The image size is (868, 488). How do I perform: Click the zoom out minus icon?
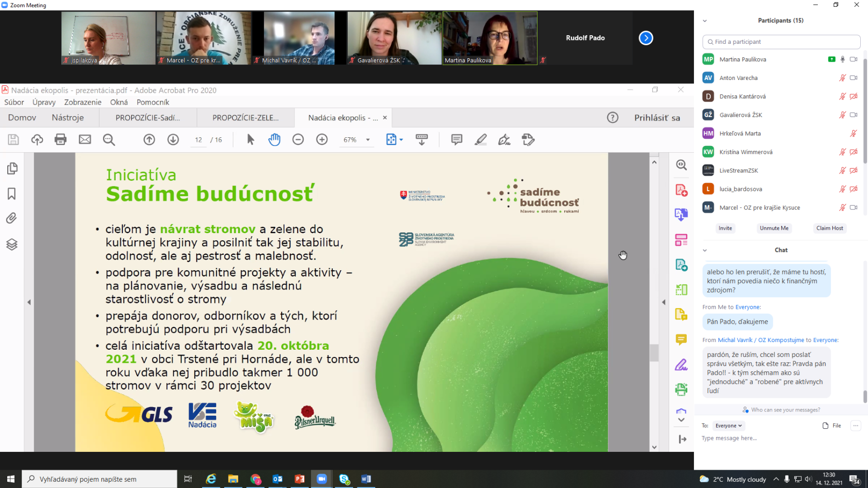298,140
